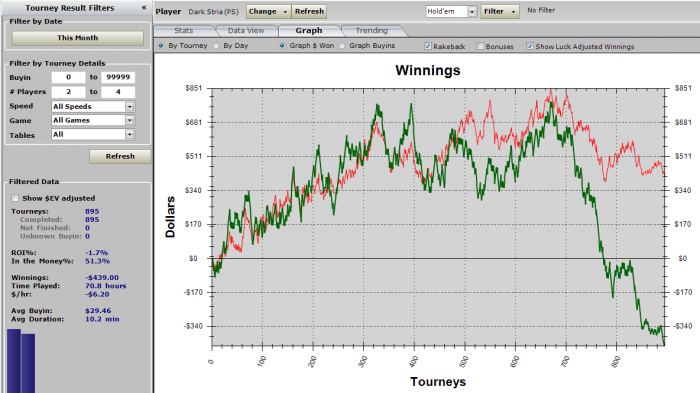Open the Speed dropdown showing All Speeds
This screenshot has width=700, height=393.
(93, 106)
